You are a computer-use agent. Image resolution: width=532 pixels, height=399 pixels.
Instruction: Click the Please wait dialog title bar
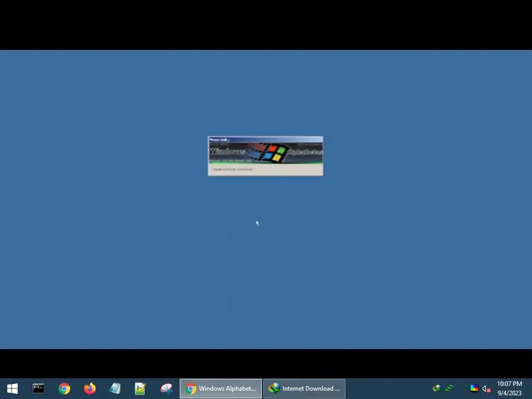click(265, 139)
